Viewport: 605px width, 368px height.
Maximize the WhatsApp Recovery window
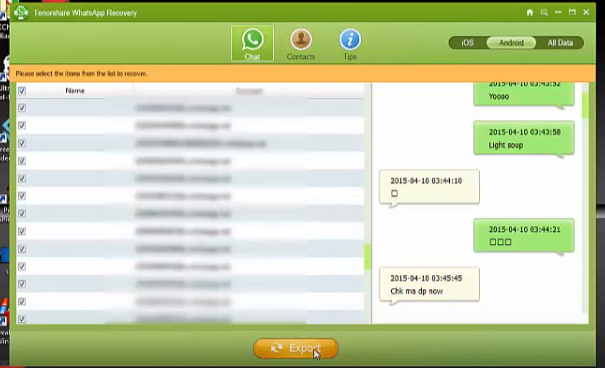(x=572, y=12)
